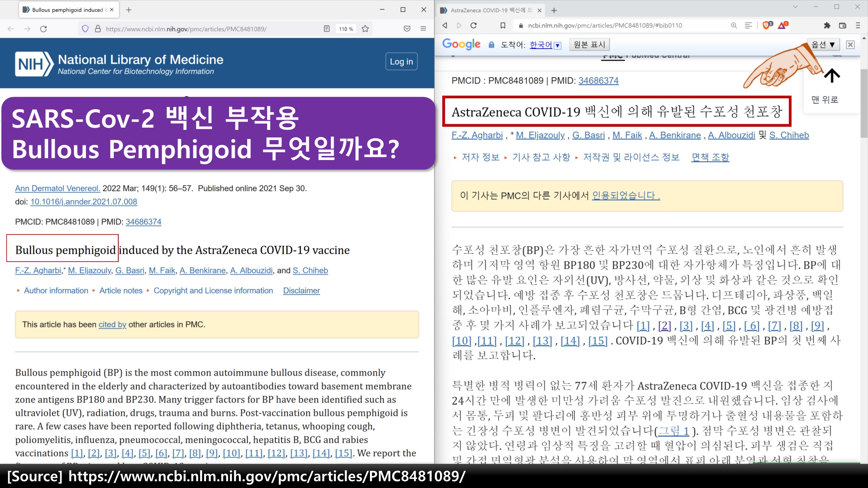Open author F.-Z. Agharbi in English page
Image resolution: width=868 pixels, height=488 pixels.
[38, 270]
